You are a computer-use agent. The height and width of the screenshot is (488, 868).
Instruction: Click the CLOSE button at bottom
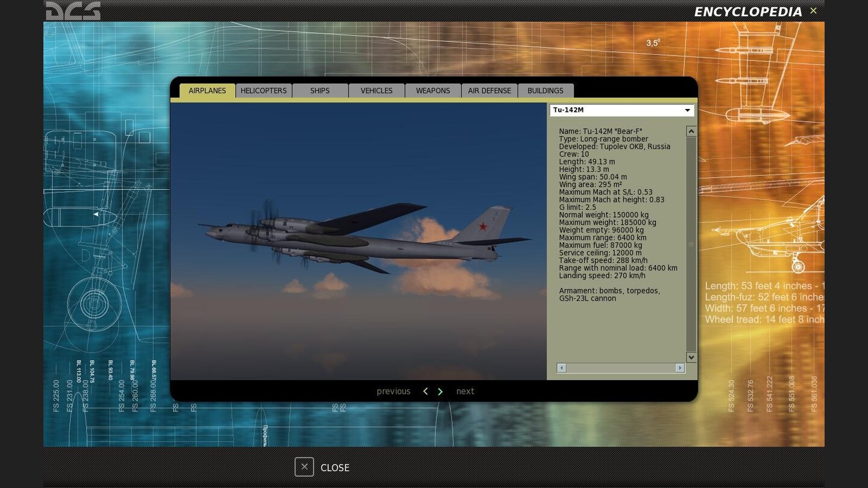(322, 468)
